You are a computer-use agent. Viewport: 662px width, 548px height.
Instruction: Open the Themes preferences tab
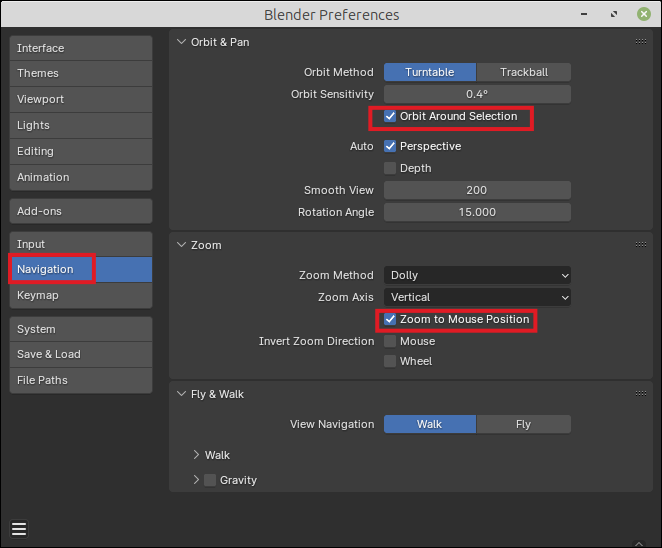click(81, 73)
